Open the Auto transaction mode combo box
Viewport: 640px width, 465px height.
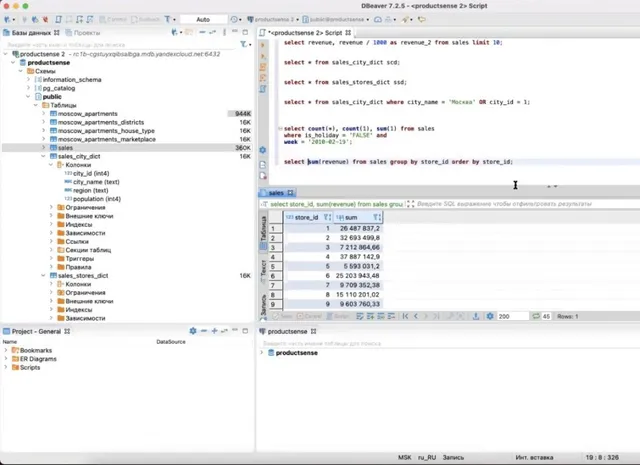coord(203,19)
